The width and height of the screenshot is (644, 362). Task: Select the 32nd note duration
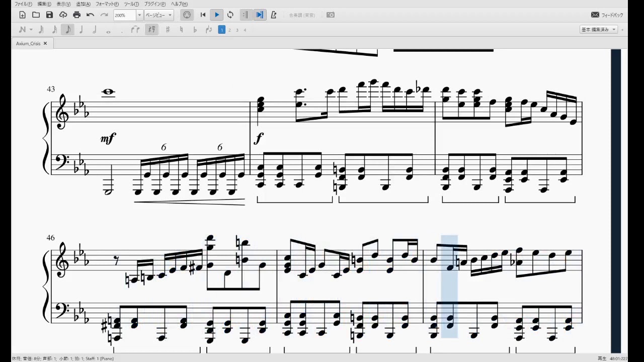41,30
